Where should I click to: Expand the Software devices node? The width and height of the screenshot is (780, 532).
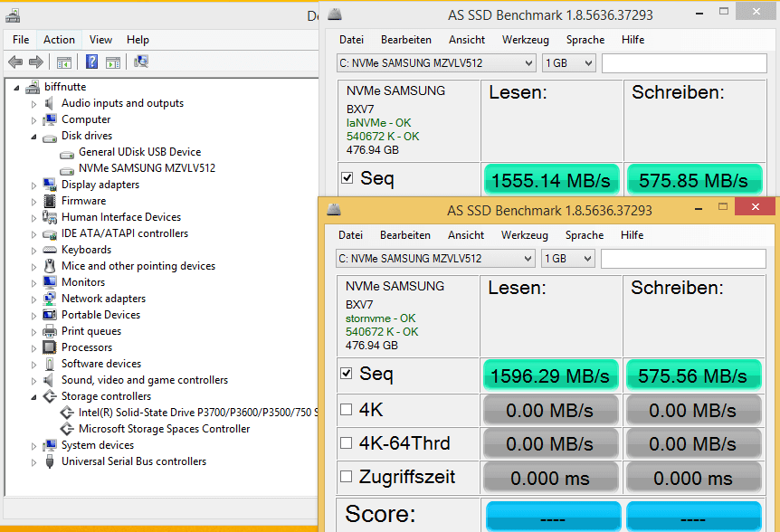(33, 365)
